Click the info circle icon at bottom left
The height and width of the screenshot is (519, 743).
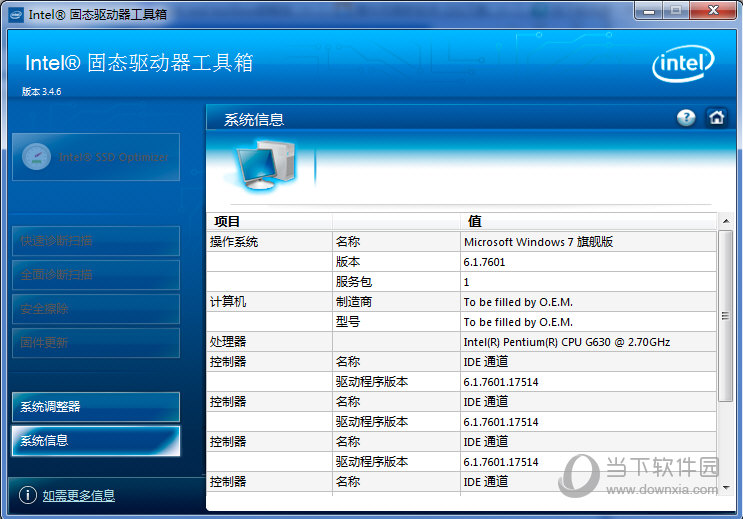click(28, 495)
